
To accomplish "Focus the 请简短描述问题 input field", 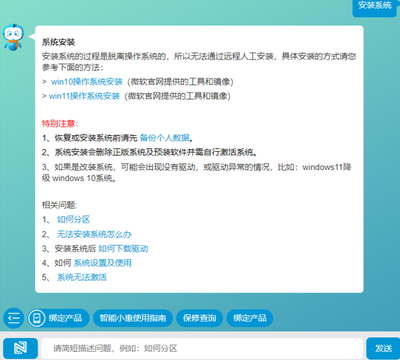I will pos(202,348).
